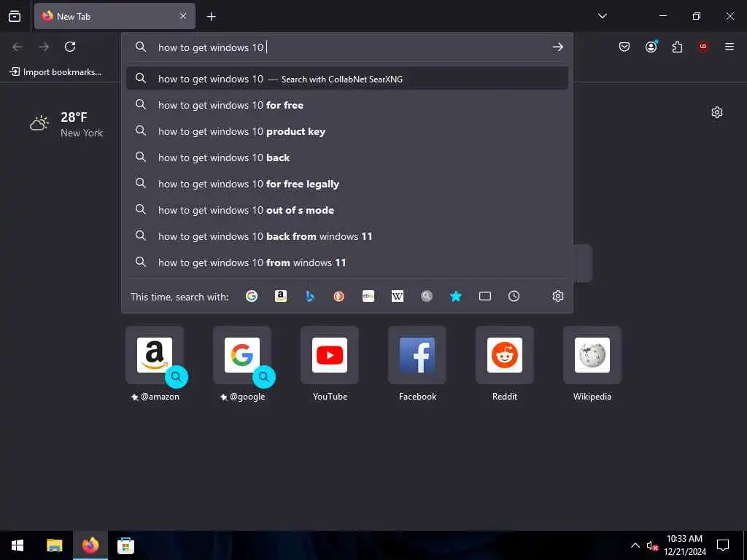Screen dimensions: 747x560
Task: Expand the list all tabs chevron
Action: click(x=602, y=16)
